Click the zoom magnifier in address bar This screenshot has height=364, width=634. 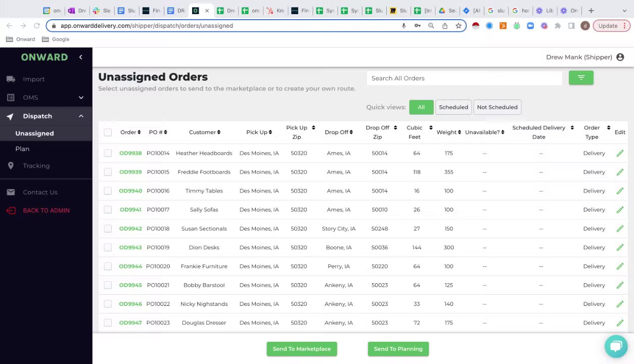431,26
